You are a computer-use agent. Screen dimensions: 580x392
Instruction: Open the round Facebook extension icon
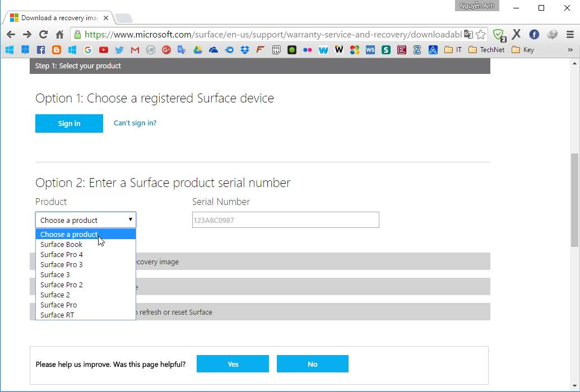point(534,34)
